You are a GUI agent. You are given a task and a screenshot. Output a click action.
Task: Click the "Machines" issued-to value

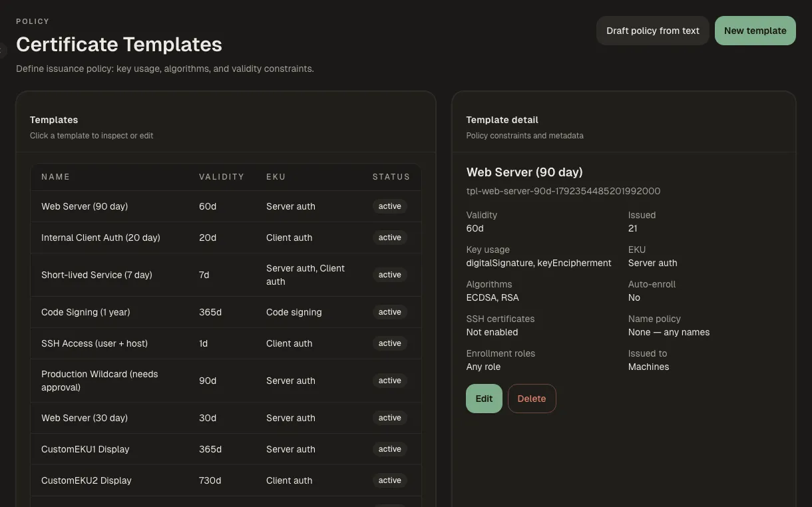[649, 367]
